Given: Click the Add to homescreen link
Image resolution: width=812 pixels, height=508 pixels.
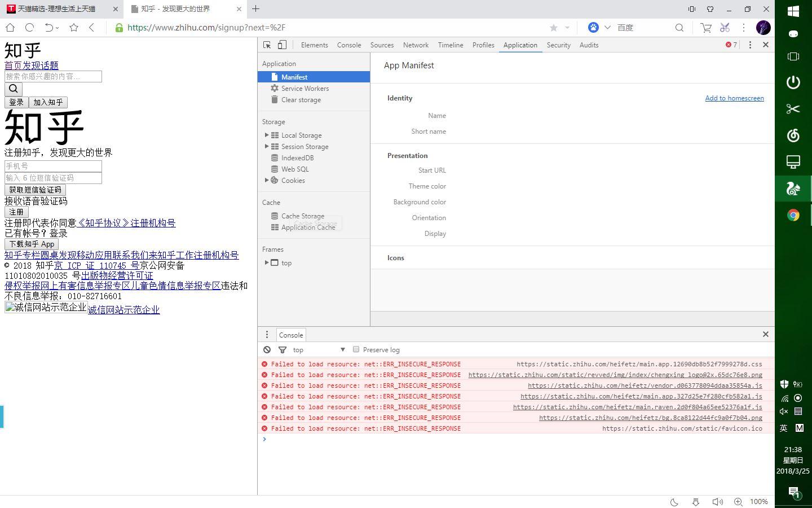Looking at the screenshot, I should click(x=734, y=98).
